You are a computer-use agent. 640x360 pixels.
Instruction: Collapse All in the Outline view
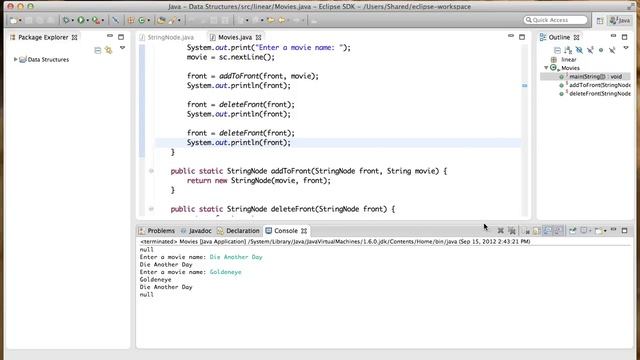click(557, 50)
